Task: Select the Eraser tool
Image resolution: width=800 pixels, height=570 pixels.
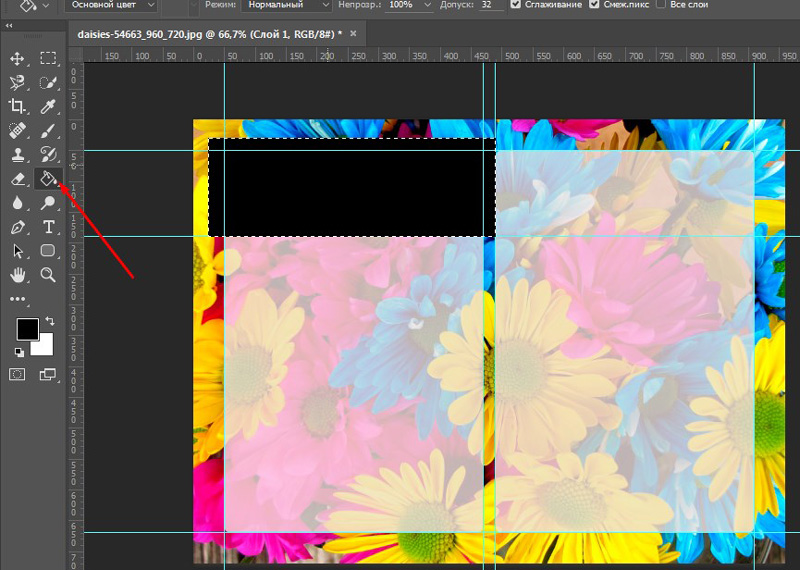Action: pyautogui.click(x=17, y=179)
